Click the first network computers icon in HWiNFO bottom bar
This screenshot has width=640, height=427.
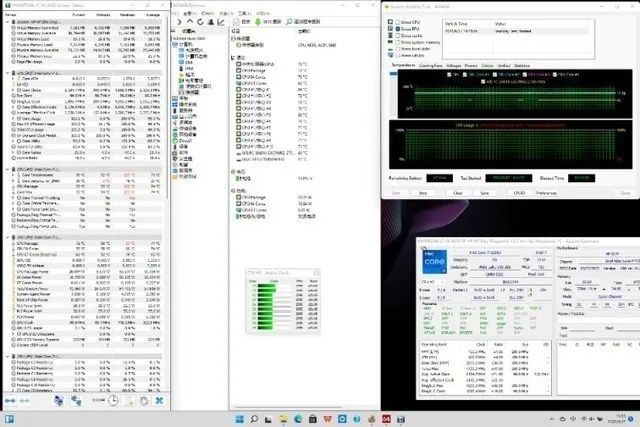click(x=58, y=400)
